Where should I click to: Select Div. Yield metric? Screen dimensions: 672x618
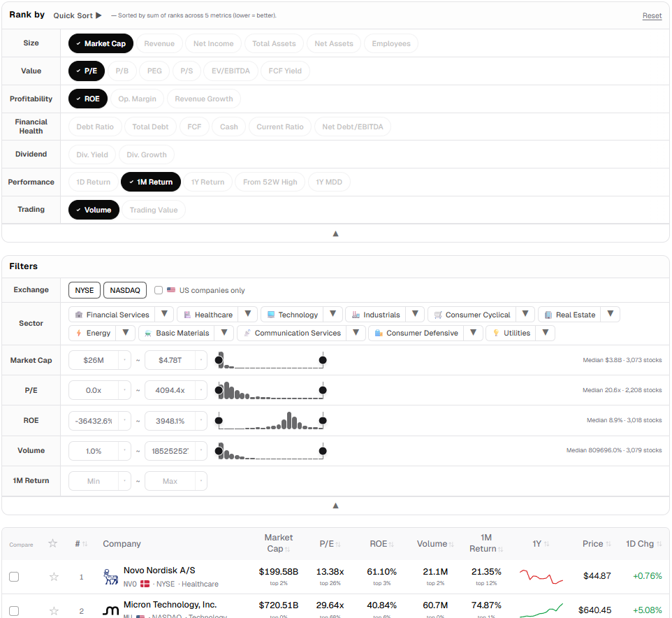[x=92, y=154]
